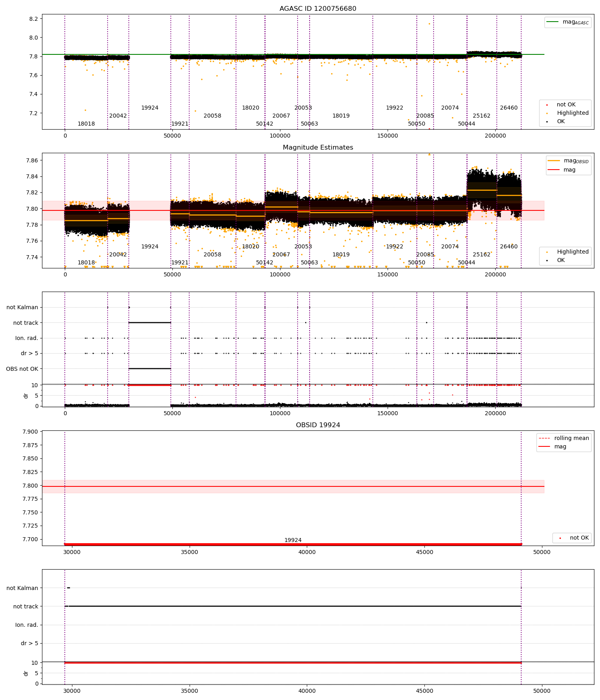Click obsid label 19922 in the AGASC panel
Image resolution: width=600 pixels, height=700 pixels.
(394, 108)
